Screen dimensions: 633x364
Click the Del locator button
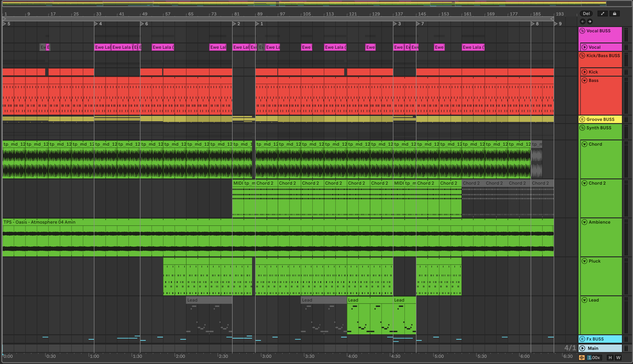pyautogui.click(x=586, y=14)
